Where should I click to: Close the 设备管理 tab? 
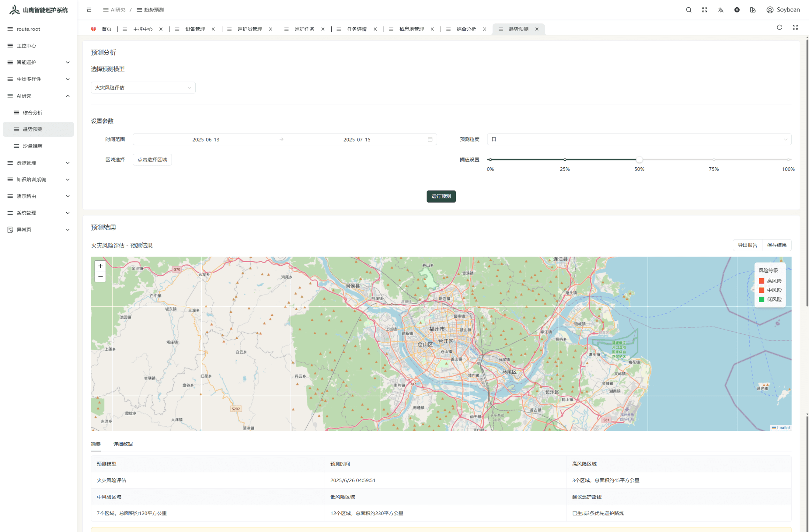pos(213,29)
